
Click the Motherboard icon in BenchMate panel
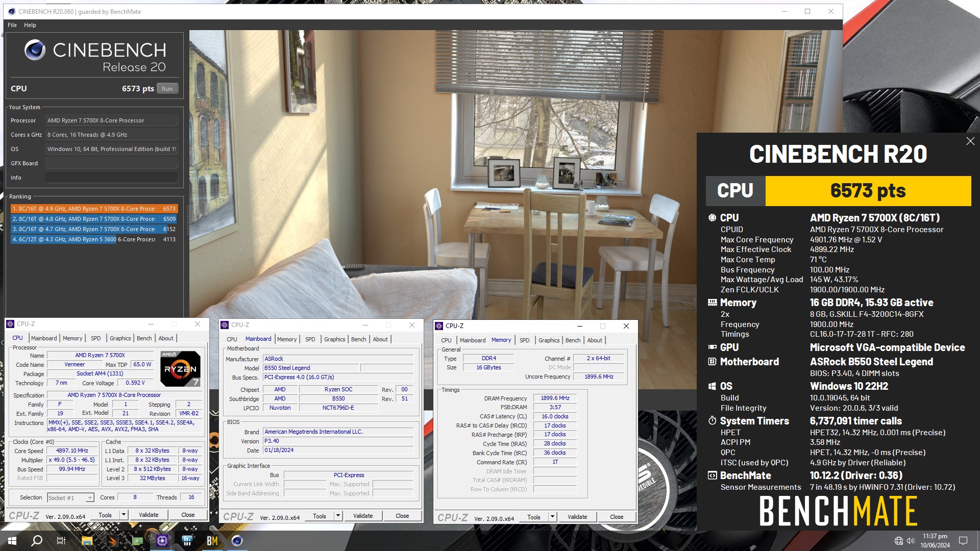coord(712,362)
